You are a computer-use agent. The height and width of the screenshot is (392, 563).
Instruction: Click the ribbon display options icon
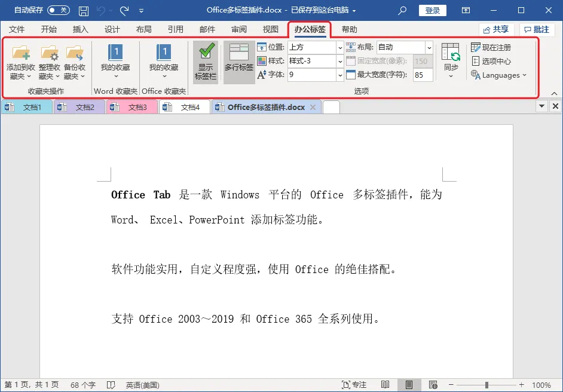(x=466, y=10)
